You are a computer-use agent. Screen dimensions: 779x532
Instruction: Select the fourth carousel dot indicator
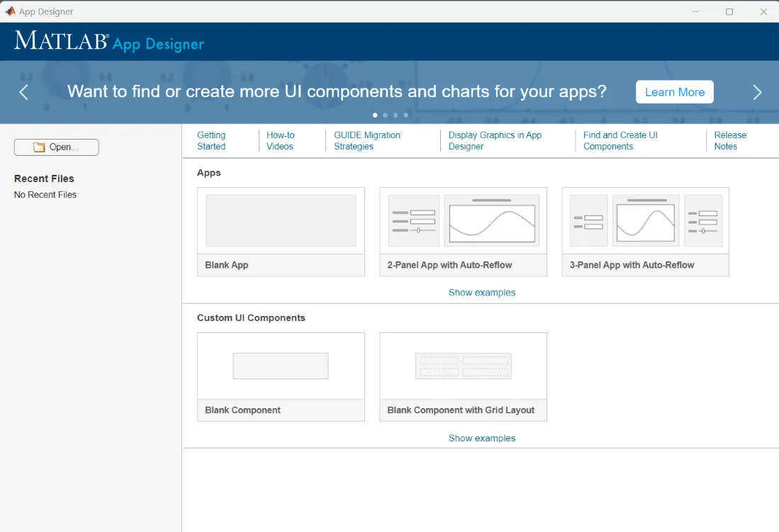click(406, 115)
